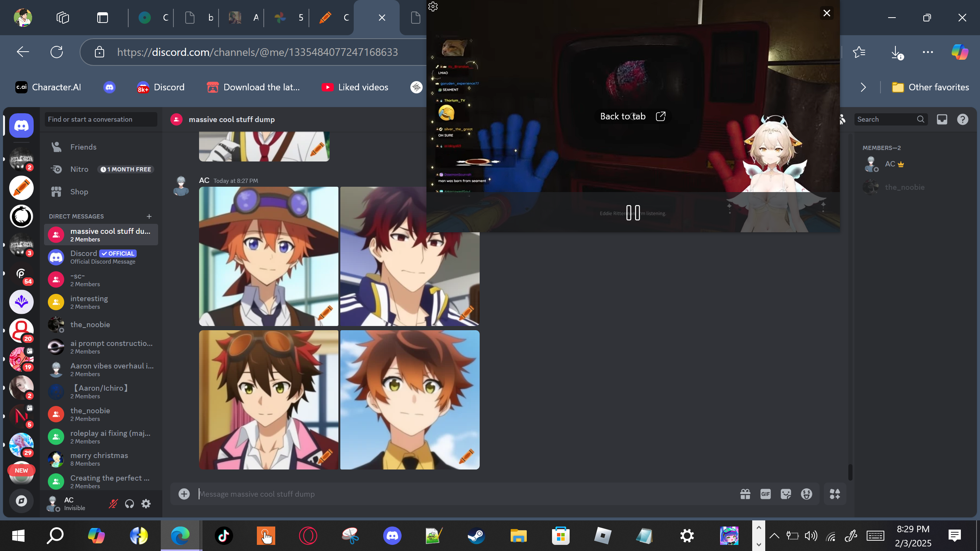Open the official Discord message conversation
The height and width of the screenshot is (551, 980).
click(101, 257)
